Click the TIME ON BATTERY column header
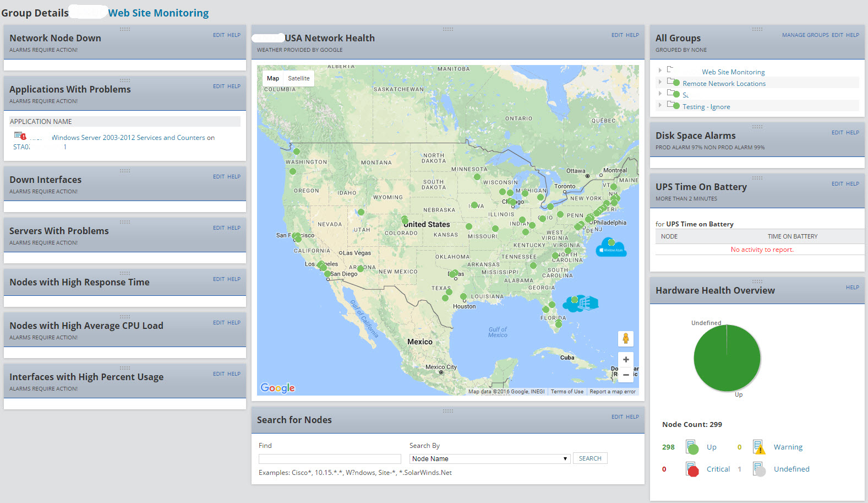 pyautogui.click(x=793, y=236)
